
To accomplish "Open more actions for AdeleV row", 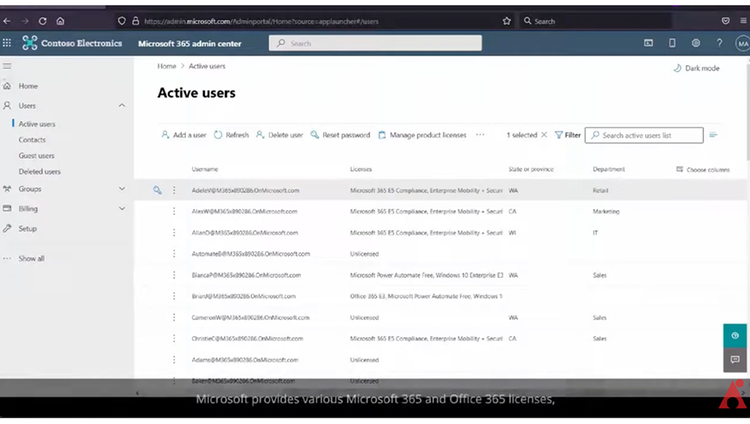I will pos(174,190).
